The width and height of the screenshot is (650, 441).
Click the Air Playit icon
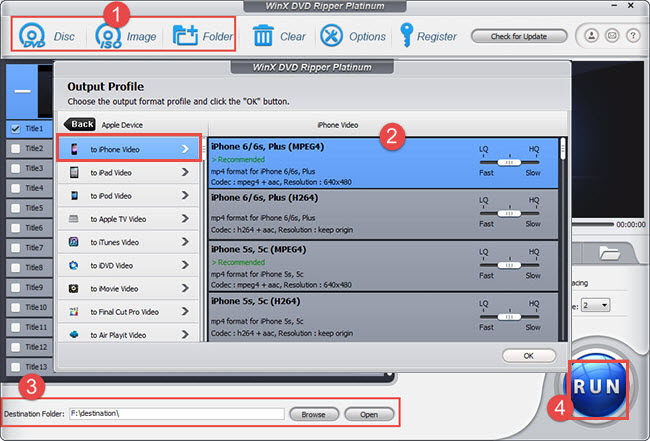(74, 335)
